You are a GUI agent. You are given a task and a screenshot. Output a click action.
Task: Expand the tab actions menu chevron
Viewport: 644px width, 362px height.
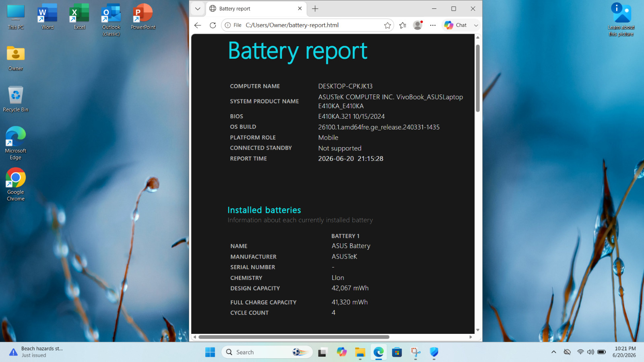(x=198, y=8)
